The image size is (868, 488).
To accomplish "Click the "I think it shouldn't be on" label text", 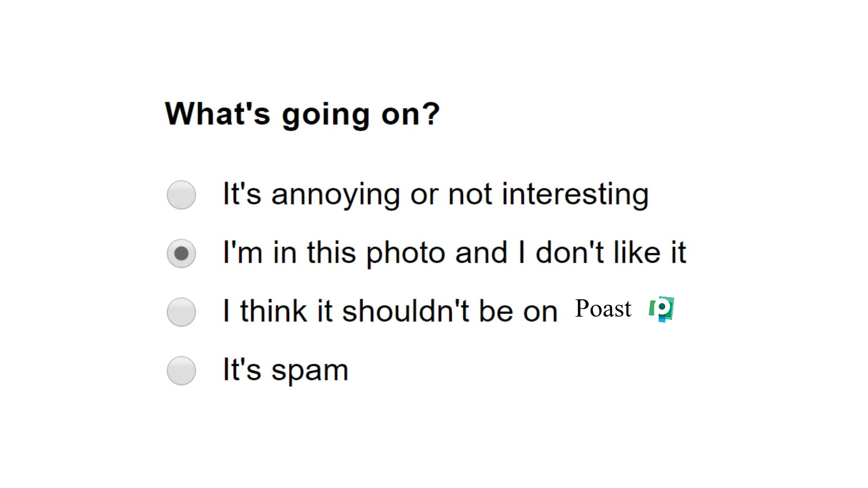I will pyautogui.click(x=390, y=311).
